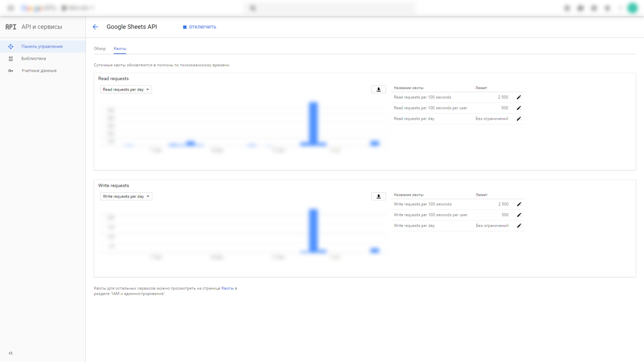Open Библиотека in the sidebar
The width and height of the screenshot is (644, 362).
43,59
